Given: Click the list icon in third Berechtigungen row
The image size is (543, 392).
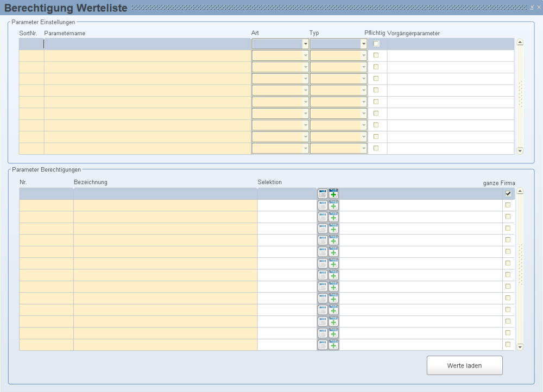Looking at the screenshot, I should coord(323,217).
